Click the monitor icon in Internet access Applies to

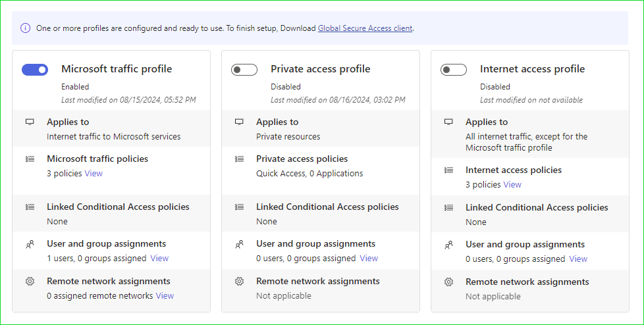pos(449,122)
